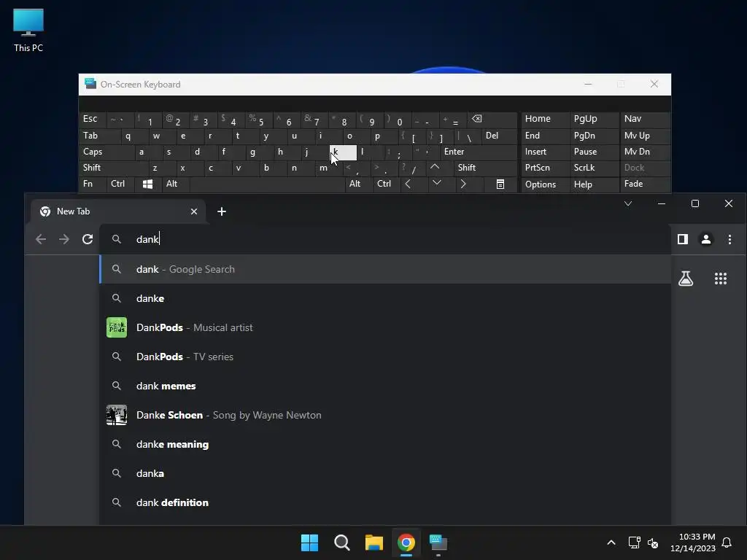747x560 pixels.
Task: Open Chrome three-dot menu
Action: (729, 239)
